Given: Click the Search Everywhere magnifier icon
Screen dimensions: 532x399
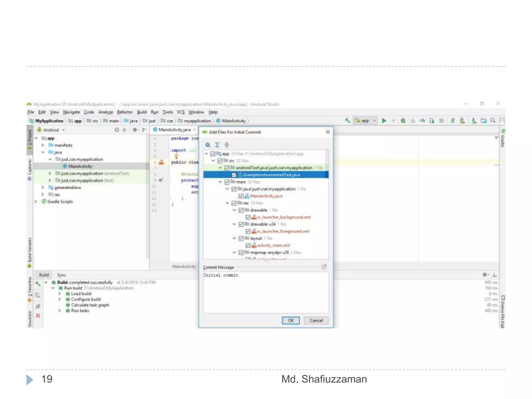Looking at the screenshot, I should click(x=493, y=121).
